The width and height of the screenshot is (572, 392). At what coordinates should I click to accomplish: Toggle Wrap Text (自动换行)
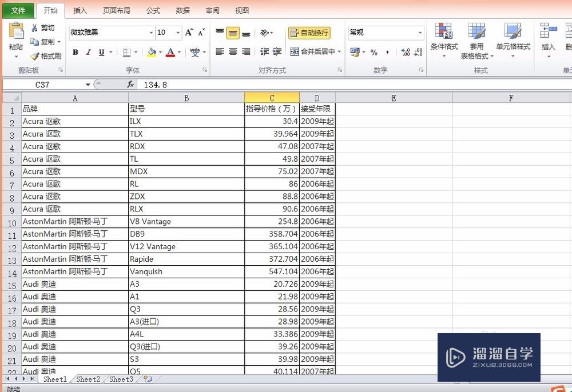[309, 33]
